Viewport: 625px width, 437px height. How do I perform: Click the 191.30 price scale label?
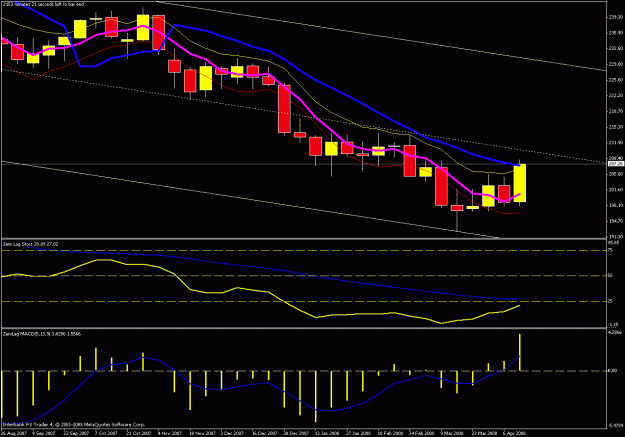point(615,237)
